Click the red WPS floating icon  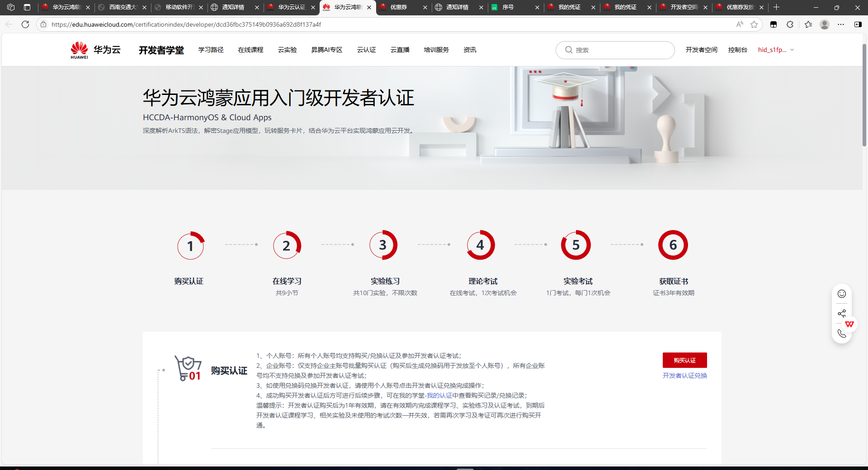coord(849,324)
